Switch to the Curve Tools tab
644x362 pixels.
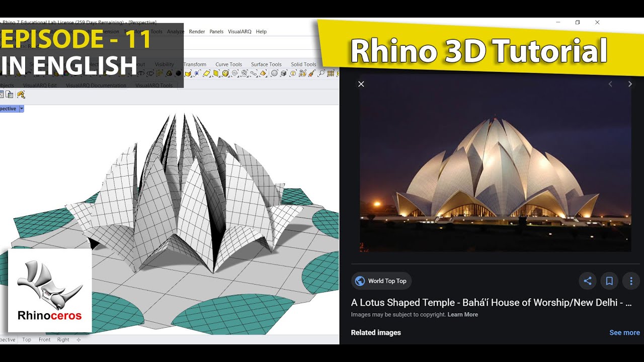click(x=229, y=64)
